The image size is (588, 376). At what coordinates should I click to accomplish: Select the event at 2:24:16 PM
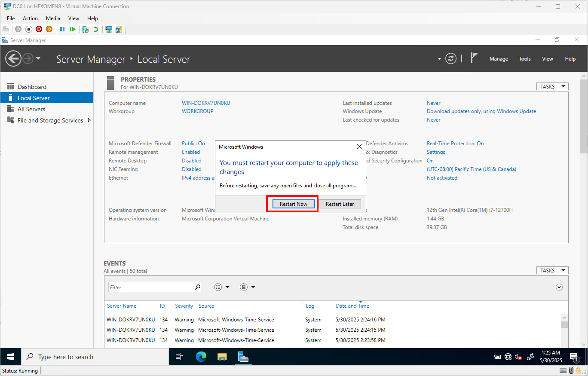pyautogui.click(x=333, y=320)
